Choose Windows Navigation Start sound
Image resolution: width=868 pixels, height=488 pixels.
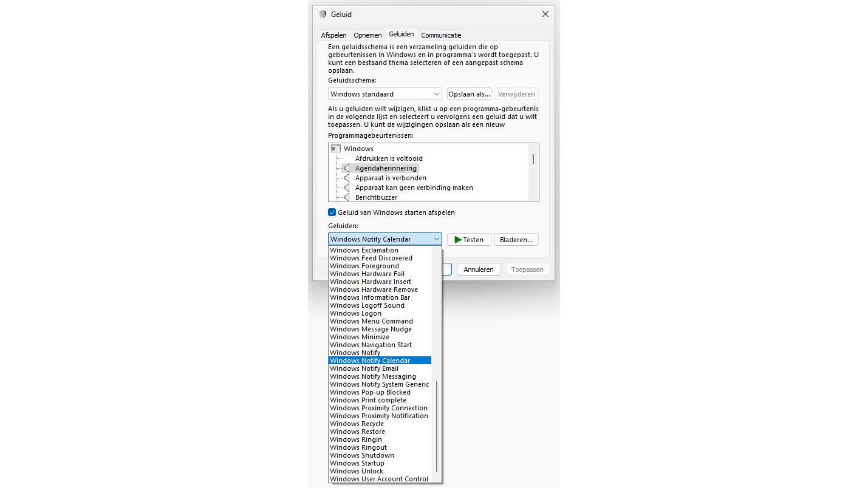point(380,345)
